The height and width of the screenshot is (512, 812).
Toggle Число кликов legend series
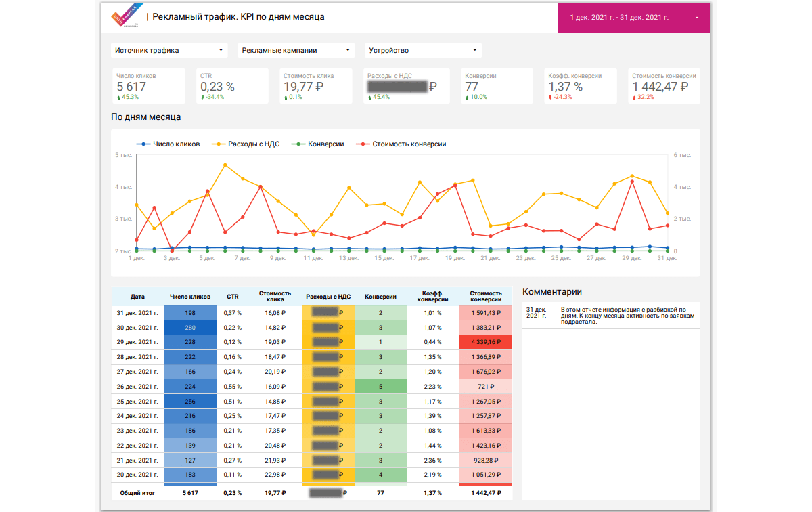pos(169,144)
